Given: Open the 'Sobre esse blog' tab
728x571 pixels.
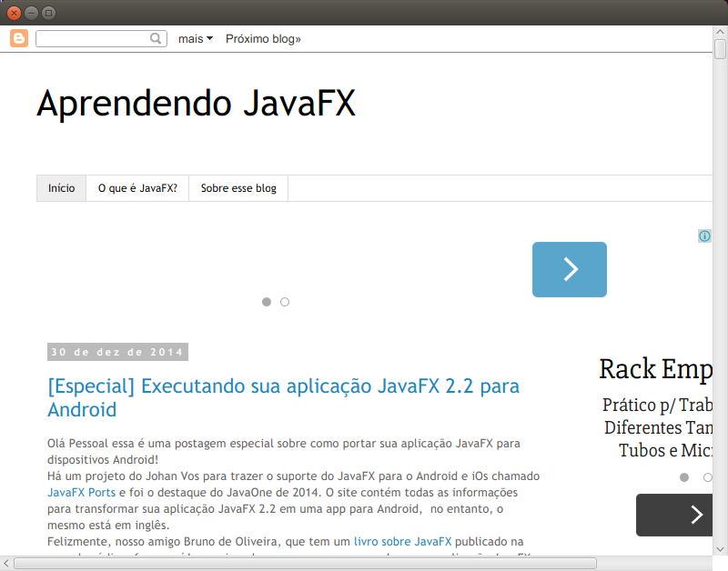Looking at the screenshot, I should (238, 188).
